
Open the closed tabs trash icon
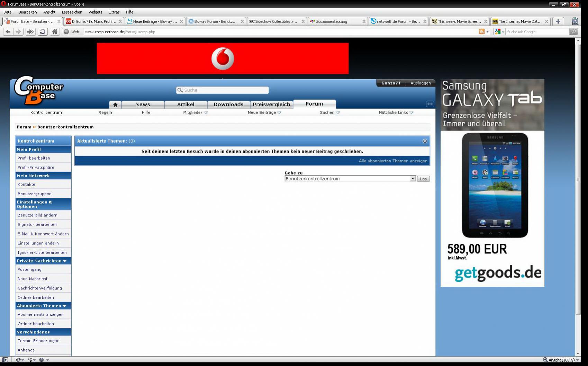575,21
